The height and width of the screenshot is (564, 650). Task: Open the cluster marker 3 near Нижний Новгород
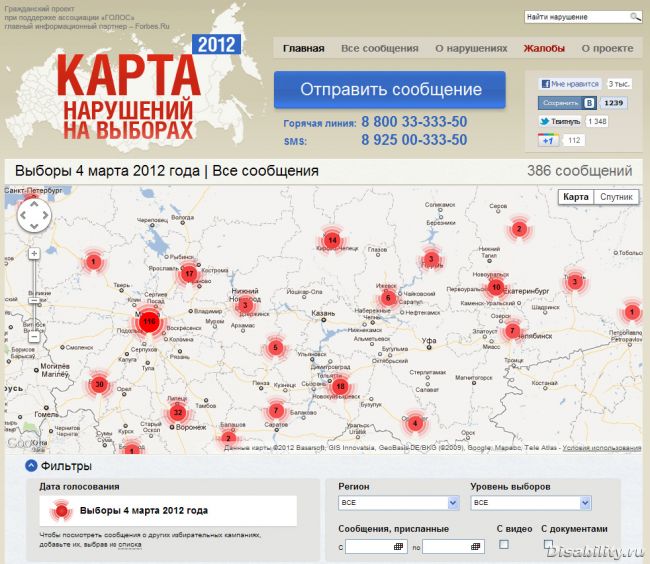click(x=245, y=305)
